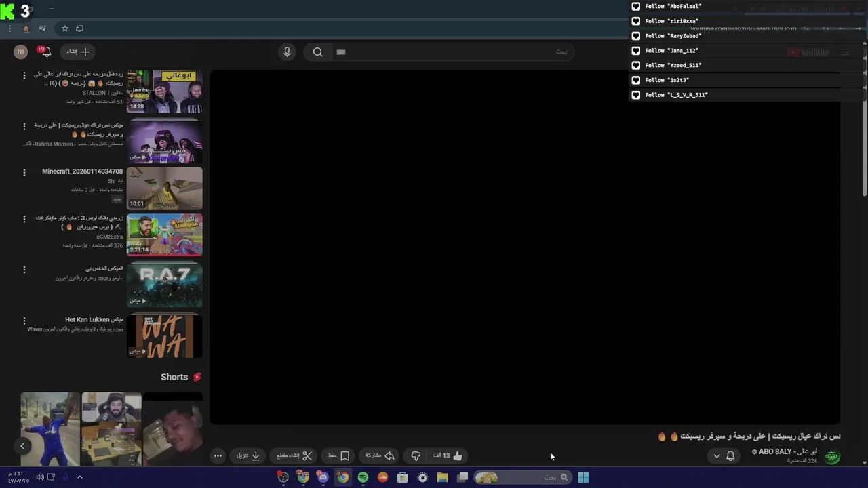868x488 pixels.
Task: Bookmark this page with the star icon
Action: [65, 28]
